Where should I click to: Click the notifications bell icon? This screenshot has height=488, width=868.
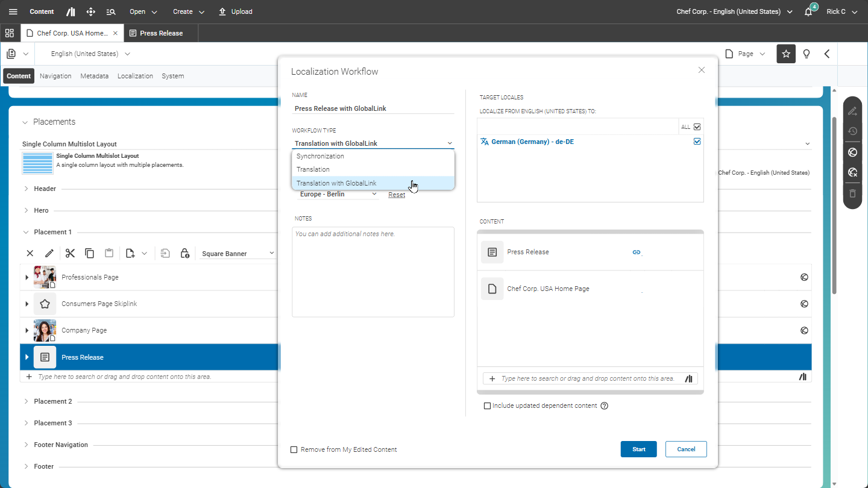point(808,12)
